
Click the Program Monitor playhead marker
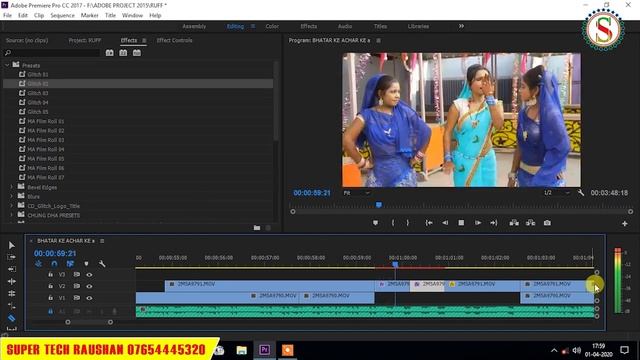coord(379,205)
